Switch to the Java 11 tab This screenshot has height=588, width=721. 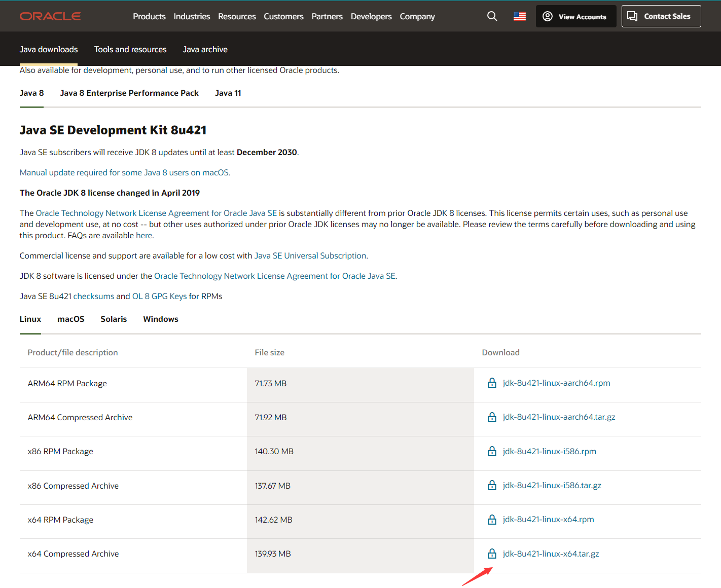point(228,93)
